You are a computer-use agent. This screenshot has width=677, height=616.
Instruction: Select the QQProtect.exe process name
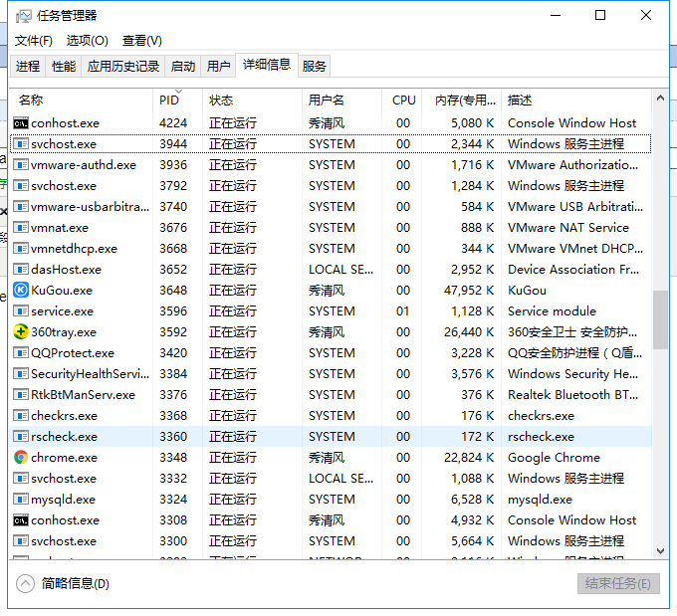coord(73,353)
